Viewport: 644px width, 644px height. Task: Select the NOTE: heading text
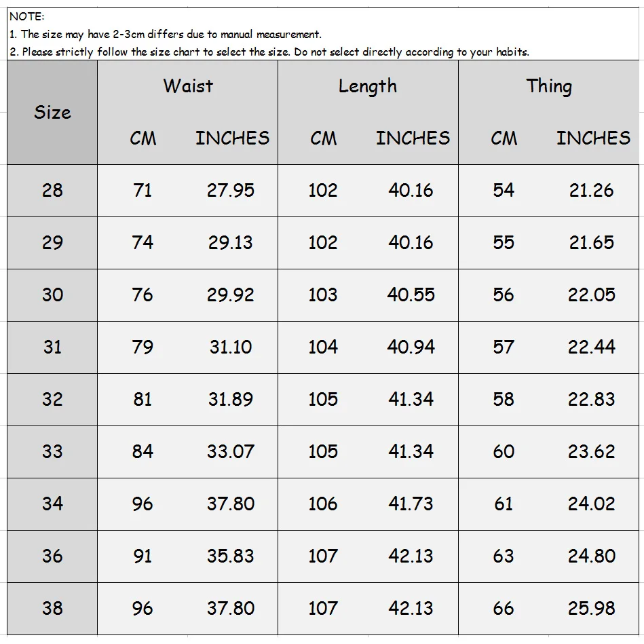point(26,16)
